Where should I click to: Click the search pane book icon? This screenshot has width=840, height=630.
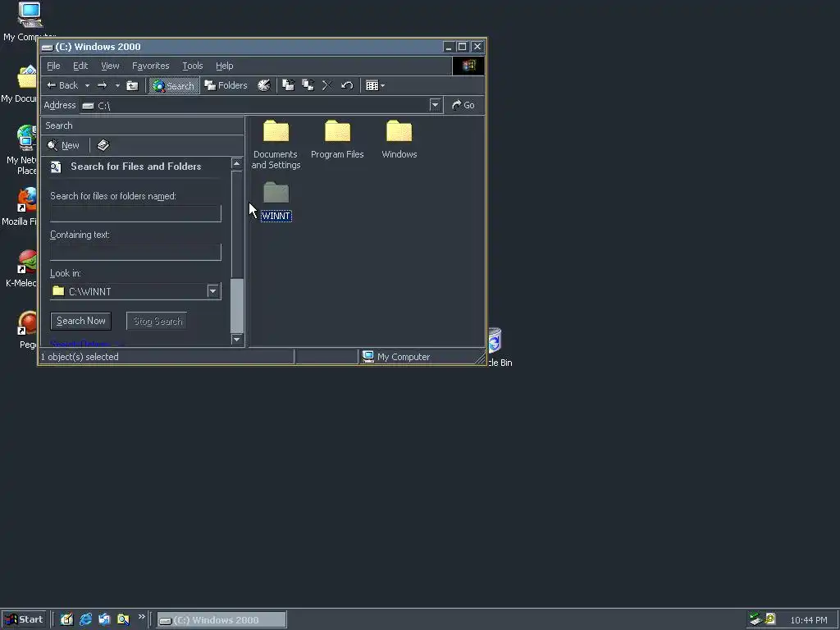[103, 145]
